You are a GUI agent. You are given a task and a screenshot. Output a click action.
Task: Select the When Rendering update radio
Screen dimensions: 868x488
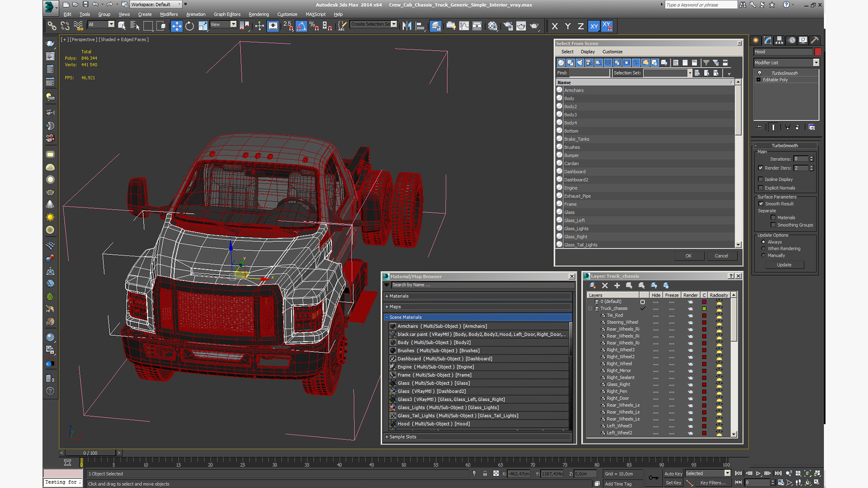tap(764, 249)
